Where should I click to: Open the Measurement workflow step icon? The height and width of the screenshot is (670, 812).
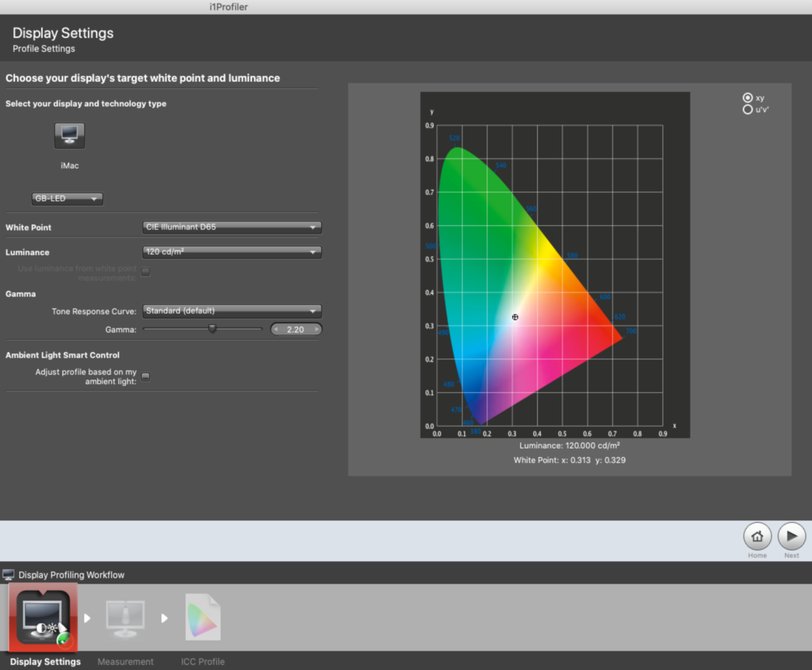click(125, 618)
